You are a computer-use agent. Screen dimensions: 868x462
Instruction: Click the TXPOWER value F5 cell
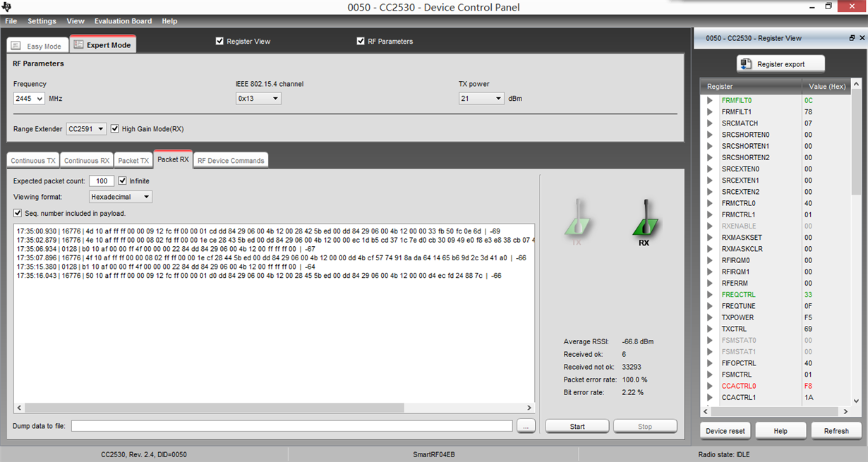tap(826, 317)
